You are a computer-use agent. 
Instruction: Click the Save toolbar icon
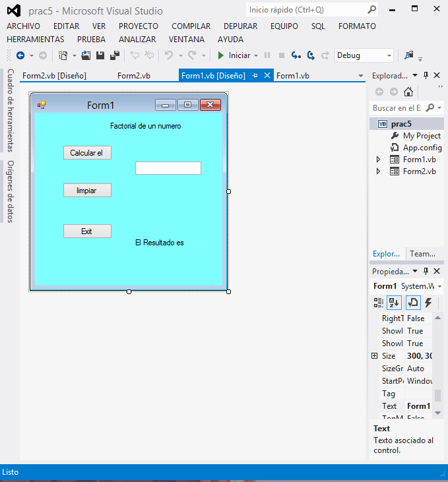[100, 55]
